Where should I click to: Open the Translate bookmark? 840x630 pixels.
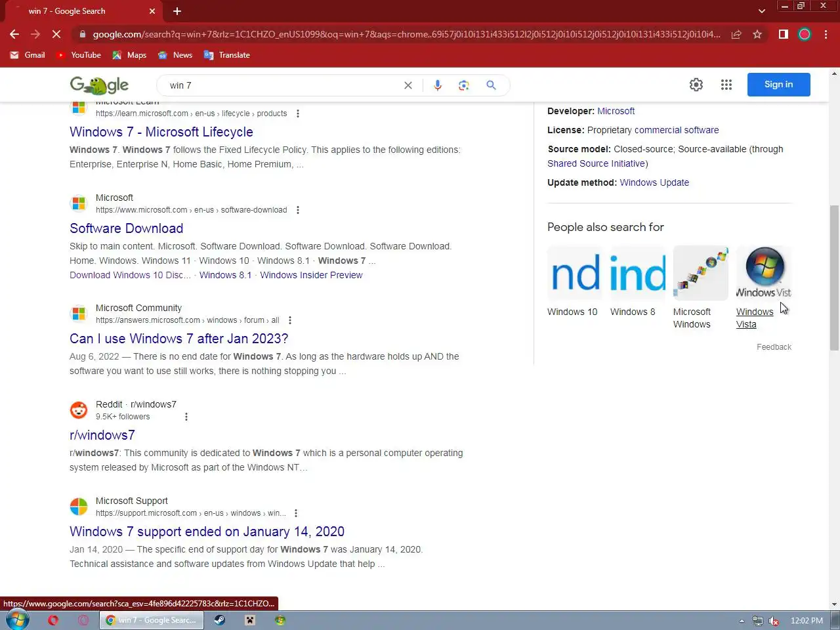coord(227,55)
